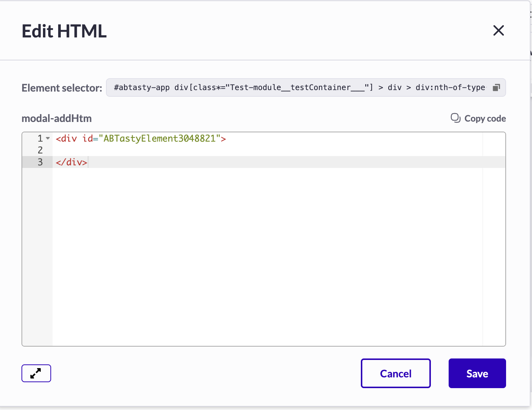Click inside the Element selector field

point(296,87)
